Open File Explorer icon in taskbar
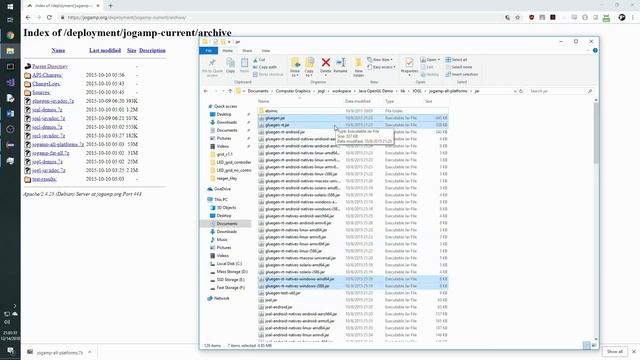The width and height of the screenshot is (640, 360). point(10,51)
